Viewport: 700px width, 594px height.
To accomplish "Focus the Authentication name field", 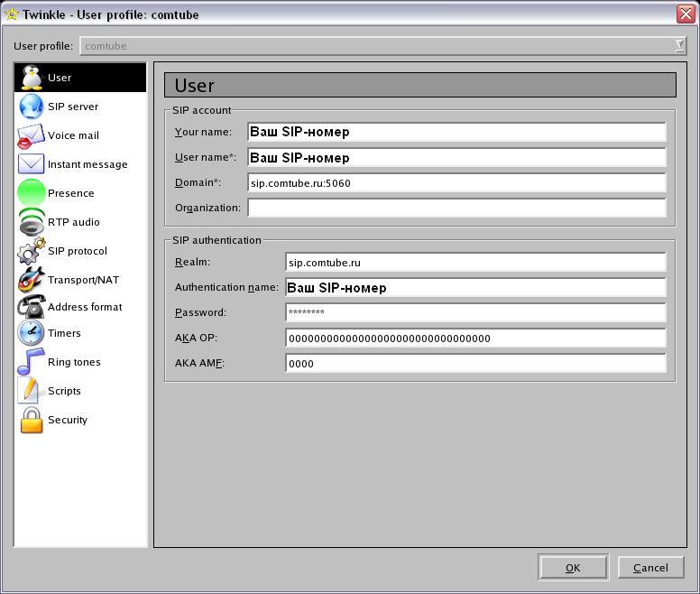I will tap(476, 287).
